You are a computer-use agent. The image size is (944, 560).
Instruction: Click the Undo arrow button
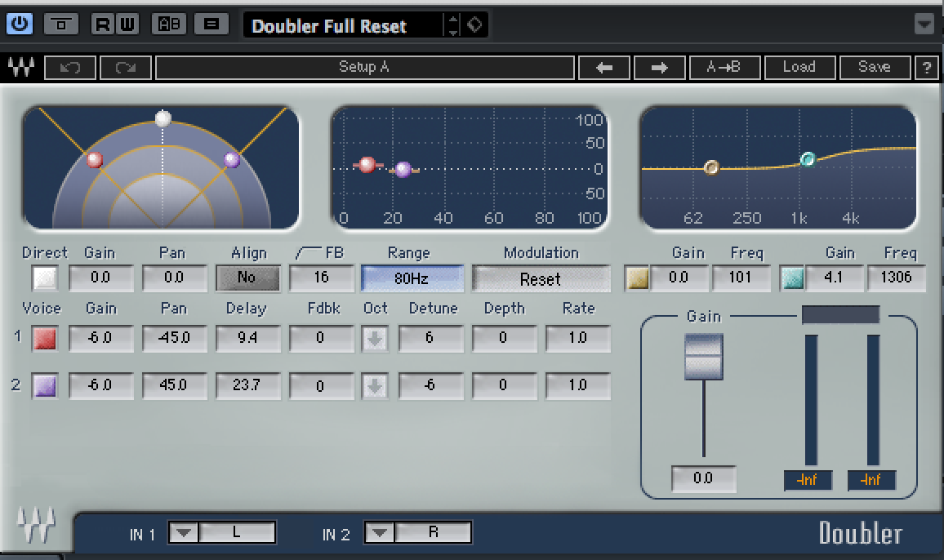70,68
